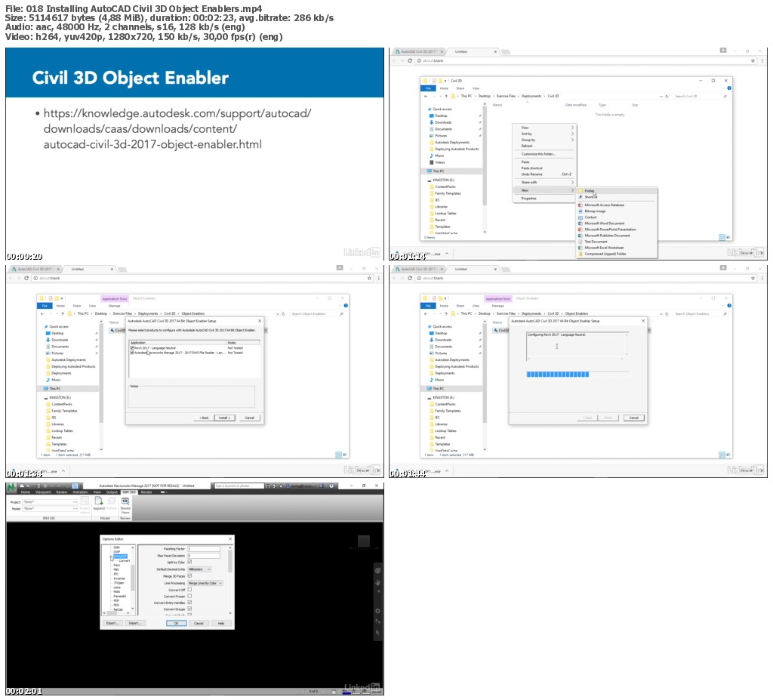The height and width of the screenshot is (700, 773).
Task: Click Export... in the Options Editor
Action: pos(112,624)
